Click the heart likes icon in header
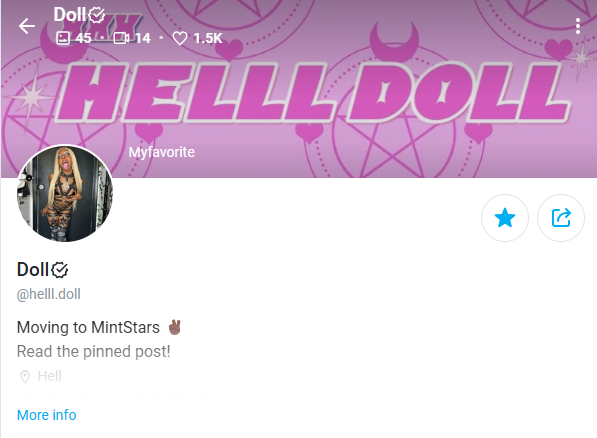Viewport: 597px width, 438px height. (180, 38)
